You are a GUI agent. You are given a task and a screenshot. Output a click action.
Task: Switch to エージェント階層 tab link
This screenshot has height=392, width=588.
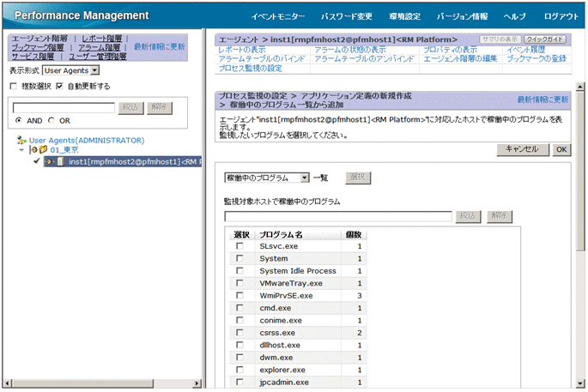[x=39, y=39]
